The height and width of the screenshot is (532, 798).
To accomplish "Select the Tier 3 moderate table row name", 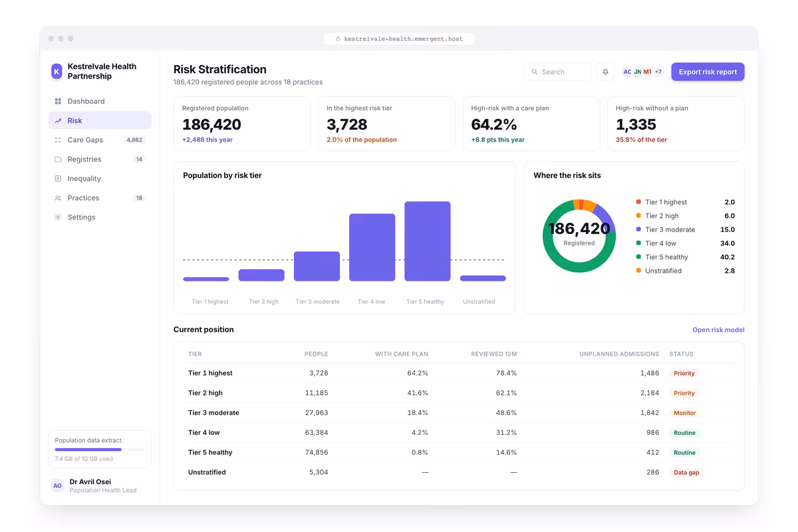I will click(x=213, y=413).
